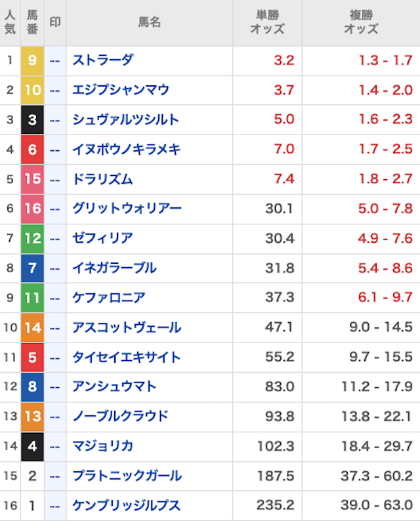This screenshot has height=521, width=420.
Task: Click the orange number 14 badge
Action: click(x=32, y=327)
